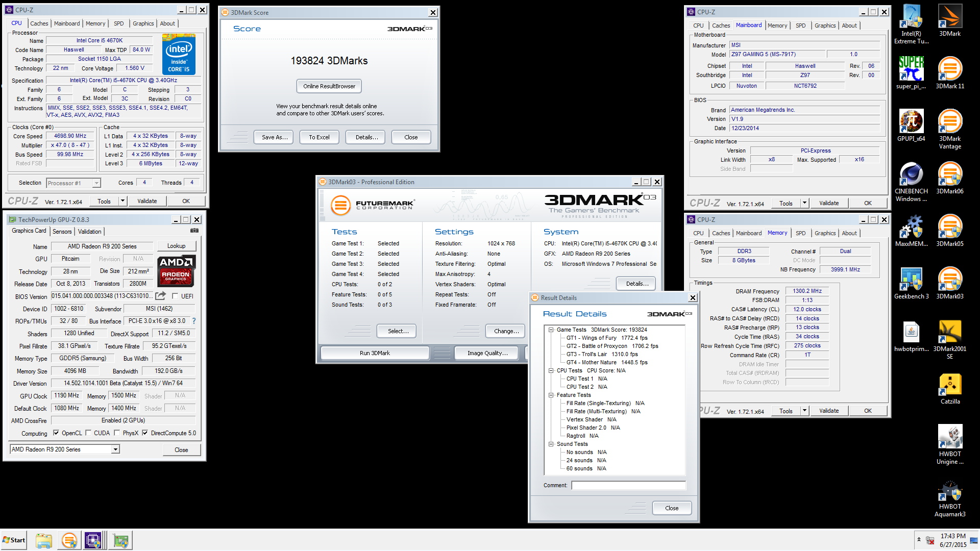Open Tools dropdown arrow in Mainboard CPU-Z window
980x551 pixels.
[x=804, y=203]
